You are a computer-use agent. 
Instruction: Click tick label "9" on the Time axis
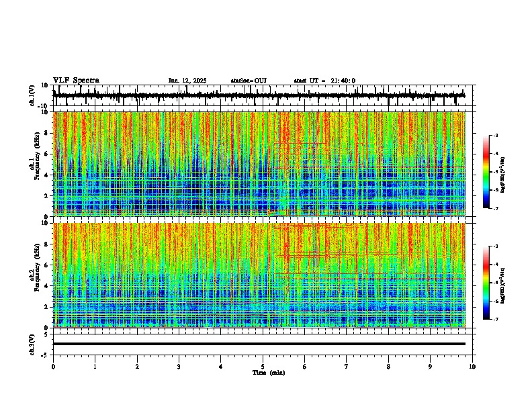click(430, 367)
